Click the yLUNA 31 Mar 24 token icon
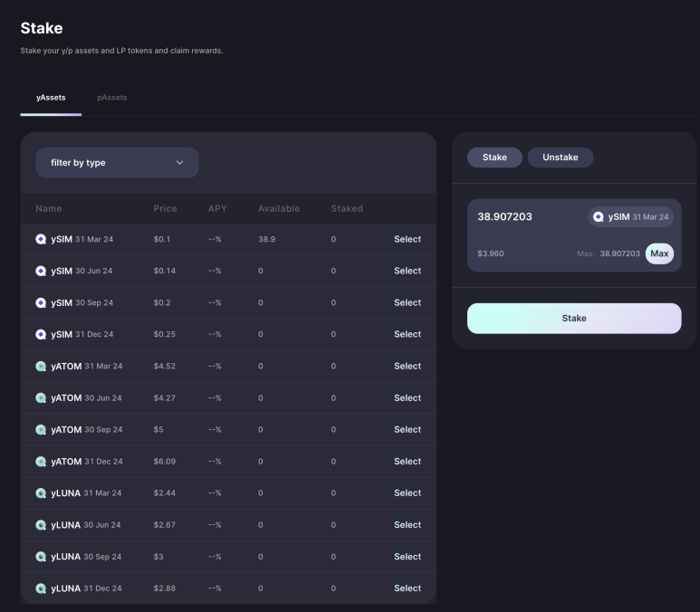700x612 pixels. point(41,493)
